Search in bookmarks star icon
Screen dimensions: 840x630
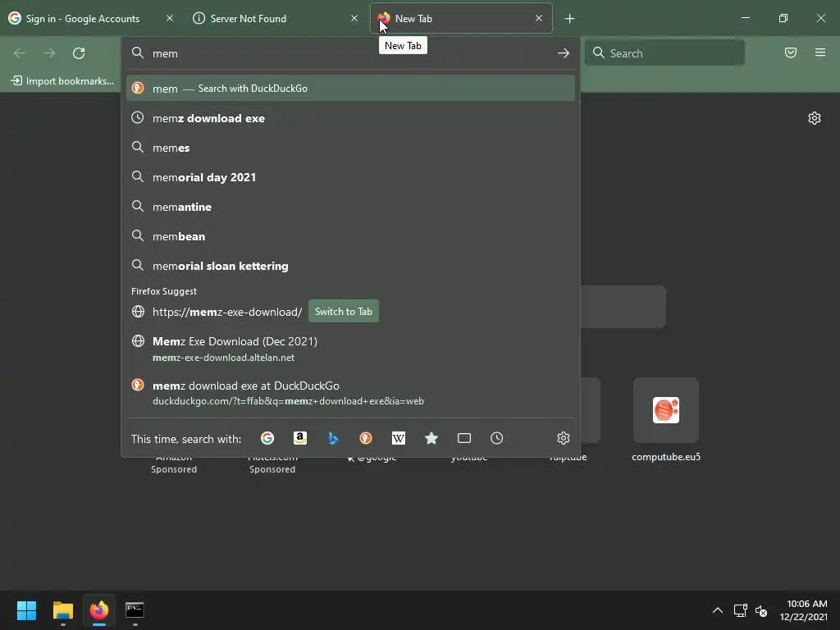431,438
